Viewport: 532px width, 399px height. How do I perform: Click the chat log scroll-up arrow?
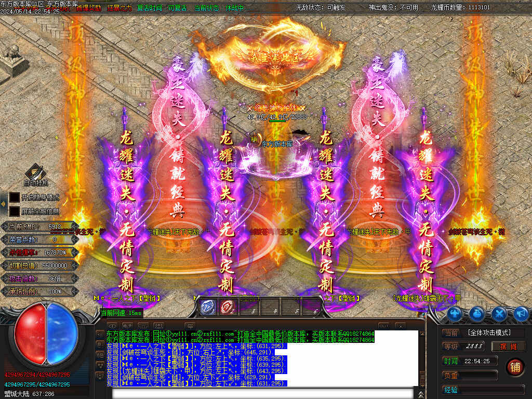click(x=422, y=334)
